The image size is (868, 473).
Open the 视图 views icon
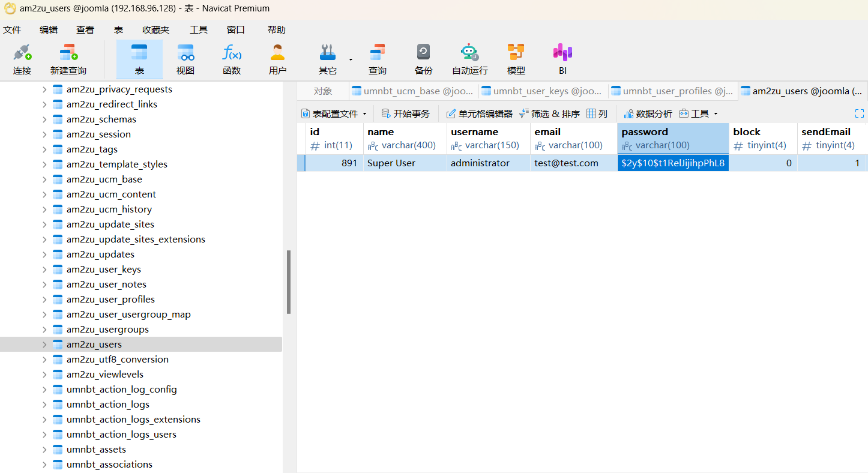185,59
